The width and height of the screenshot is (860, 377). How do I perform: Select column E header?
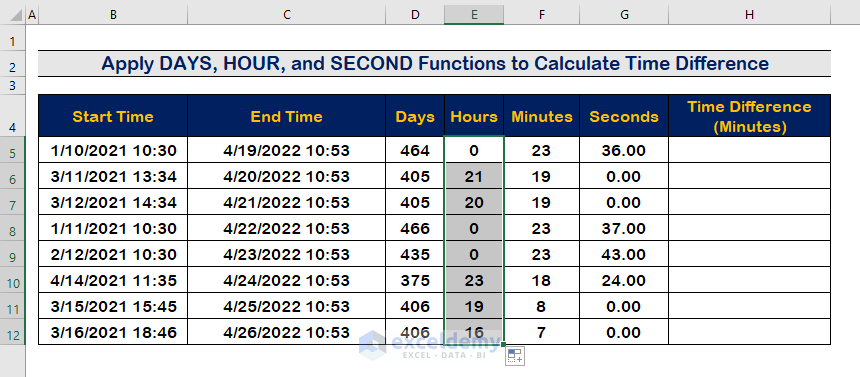(474, 15)
